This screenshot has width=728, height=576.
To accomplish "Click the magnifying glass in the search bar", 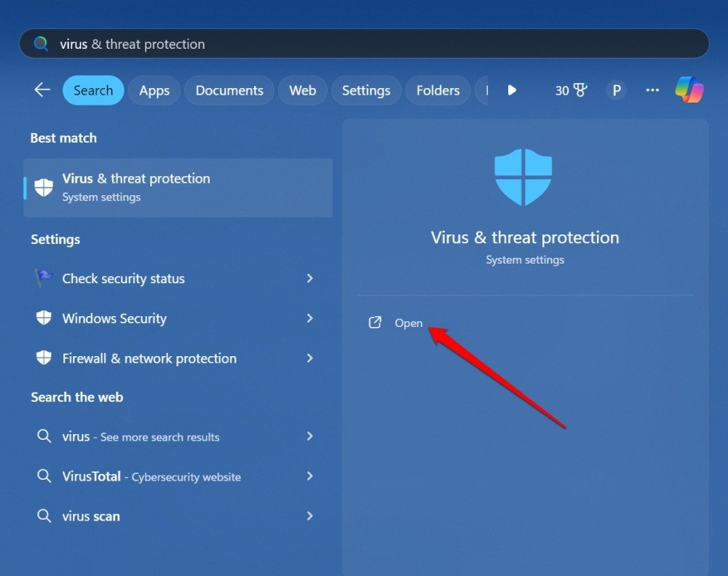I will 41,44.
